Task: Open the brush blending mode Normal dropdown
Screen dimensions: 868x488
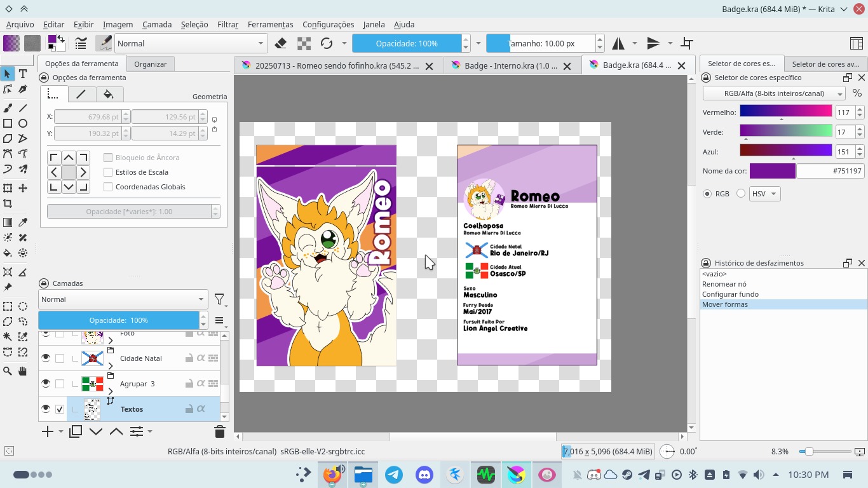Action: tap(191, 43)
